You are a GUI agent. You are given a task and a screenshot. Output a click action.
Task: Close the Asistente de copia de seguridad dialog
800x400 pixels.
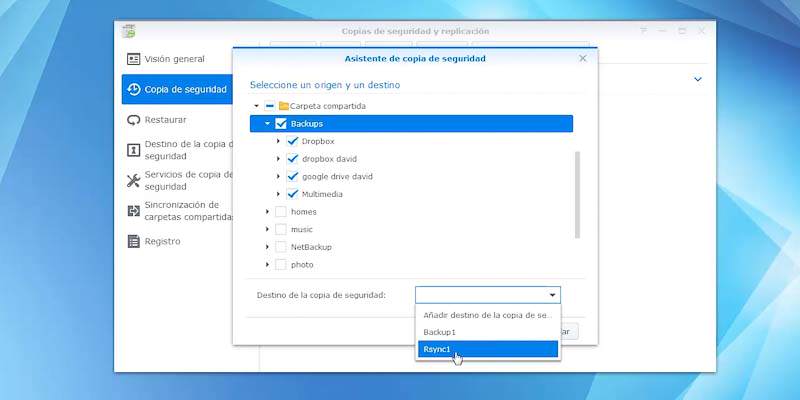pyautogui.click(x=583, y=58)
